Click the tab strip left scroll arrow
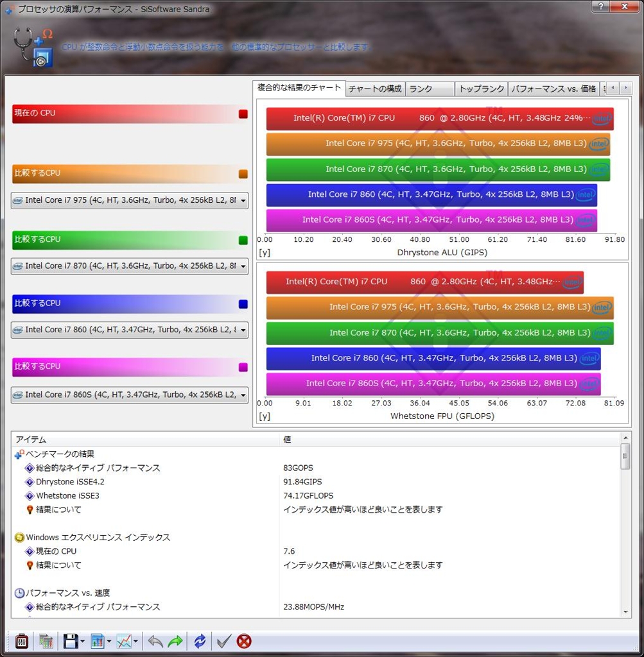Screen dimensions: 644x657 pyautogui.click(x=613, y=88)
